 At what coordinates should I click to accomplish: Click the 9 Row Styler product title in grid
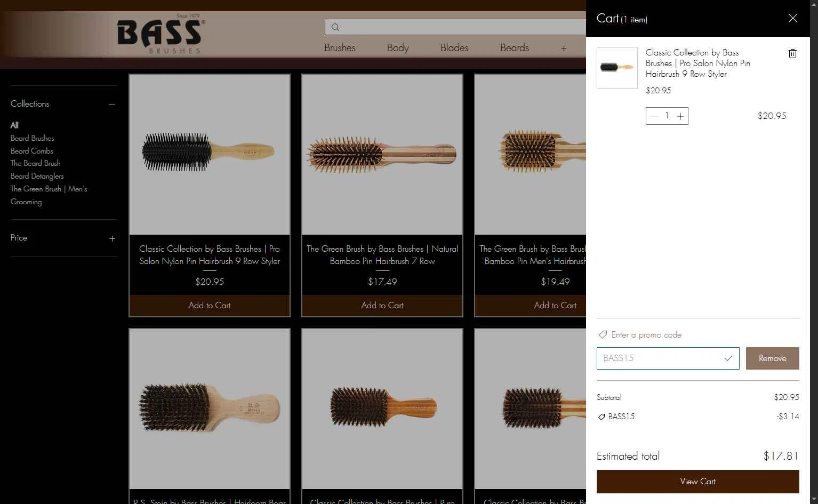pos(210,255)
